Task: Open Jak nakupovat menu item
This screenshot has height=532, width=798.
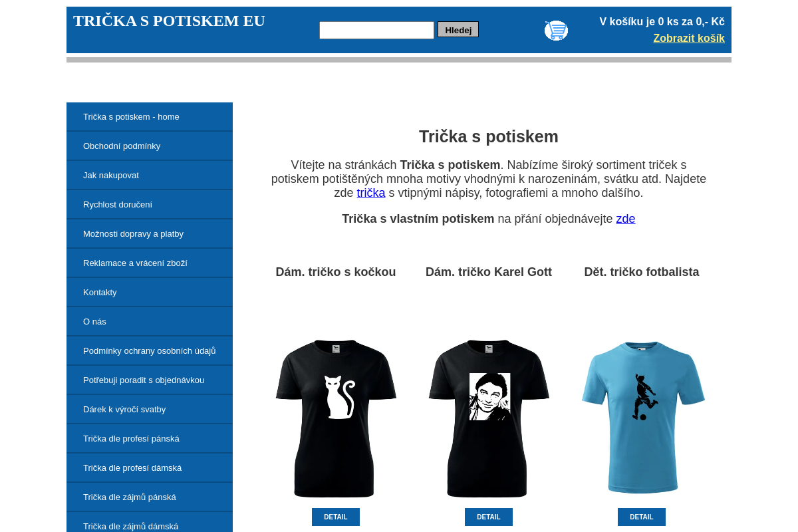Action: click(150, 175)
